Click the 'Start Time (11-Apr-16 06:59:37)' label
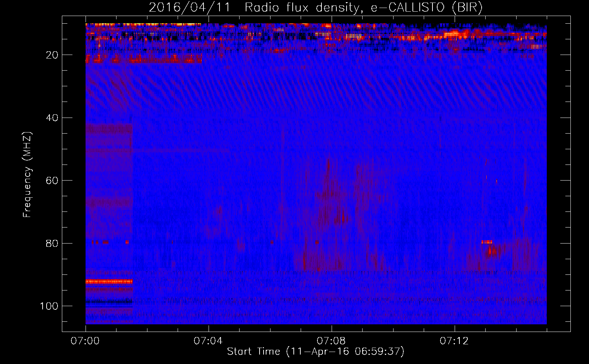Screen dimensions: 589x364 (x=316, y=352)
